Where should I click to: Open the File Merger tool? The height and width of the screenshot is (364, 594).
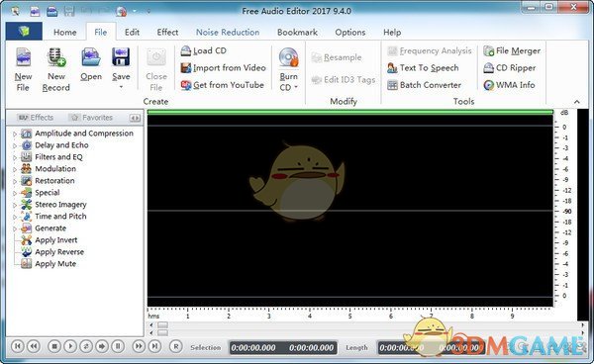click(x=512, y=50)
